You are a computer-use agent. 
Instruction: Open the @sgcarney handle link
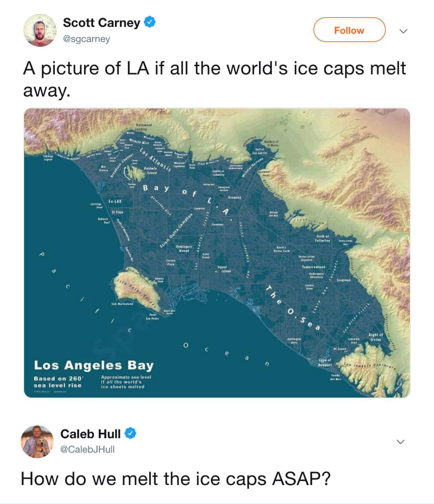[x=87, y=39]
